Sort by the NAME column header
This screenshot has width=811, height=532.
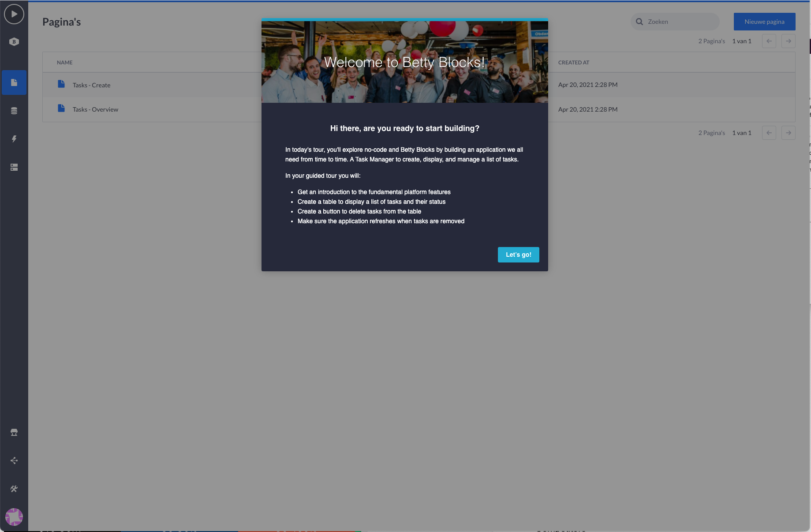pyautogui.click(x=65, y=63)
